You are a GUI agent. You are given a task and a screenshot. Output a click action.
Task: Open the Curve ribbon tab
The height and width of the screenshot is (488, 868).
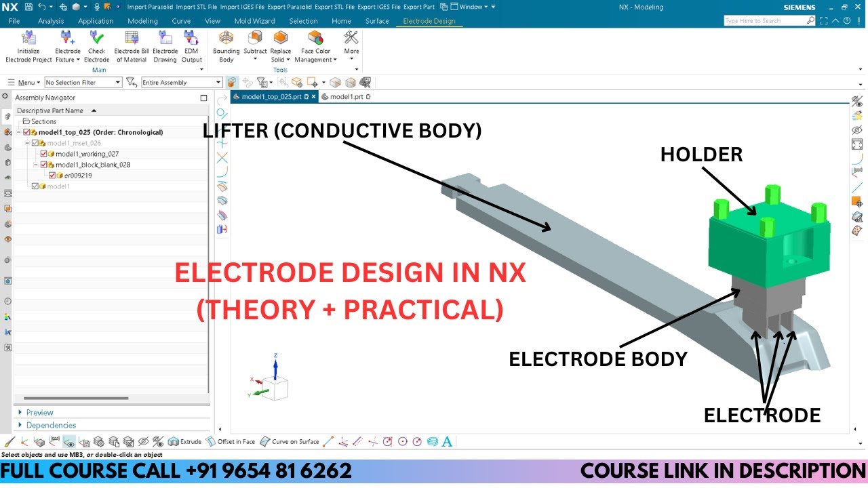pos(181,21)
